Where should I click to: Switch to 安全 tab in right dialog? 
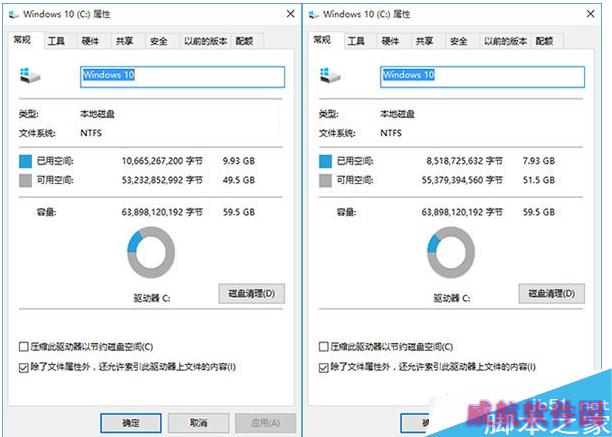459,41
